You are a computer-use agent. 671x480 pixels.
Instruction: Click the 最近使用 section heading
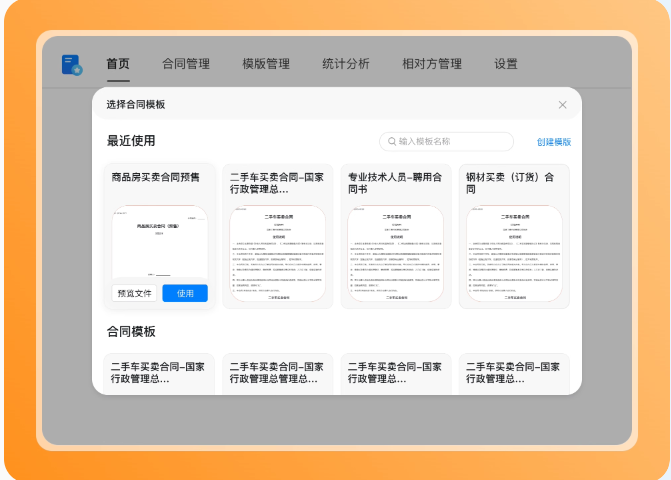tap(131, 141)
